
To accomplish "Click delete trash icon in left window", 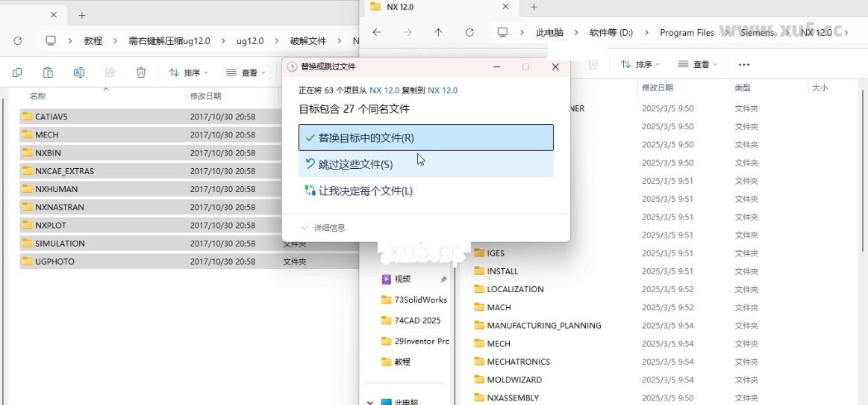I will point(141,72).
